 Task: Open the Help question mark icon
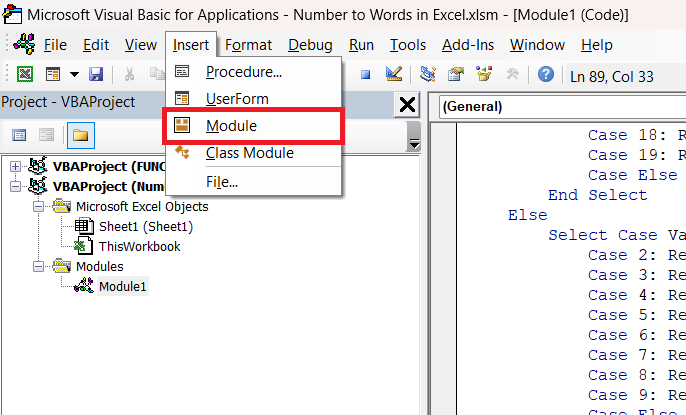[x=546, y=74]
